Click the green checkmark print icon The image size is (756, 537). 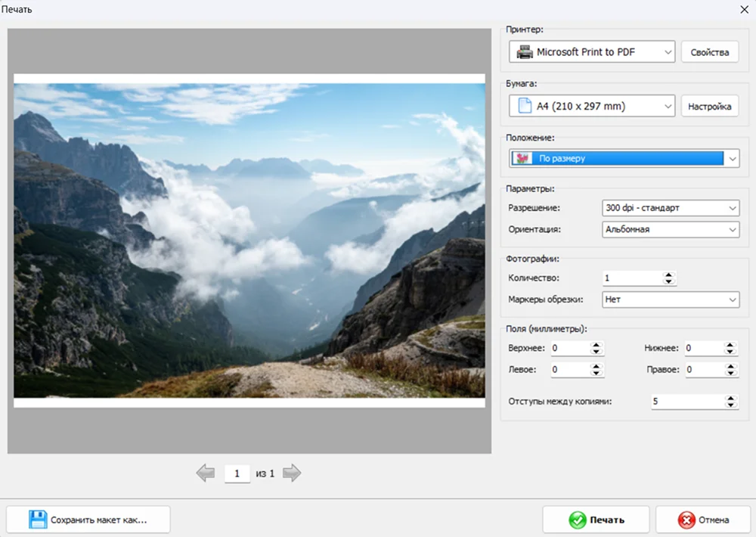point(577,520)
